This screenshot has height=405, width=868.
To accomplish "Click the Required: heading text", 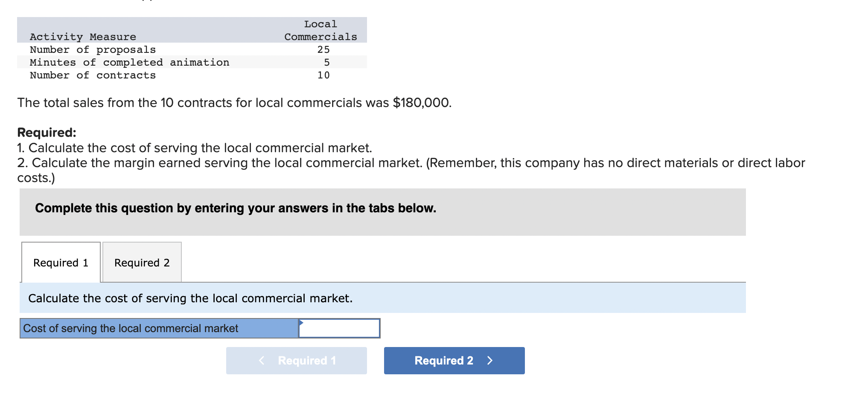I will pyautogui.click(x=46, y=133).
